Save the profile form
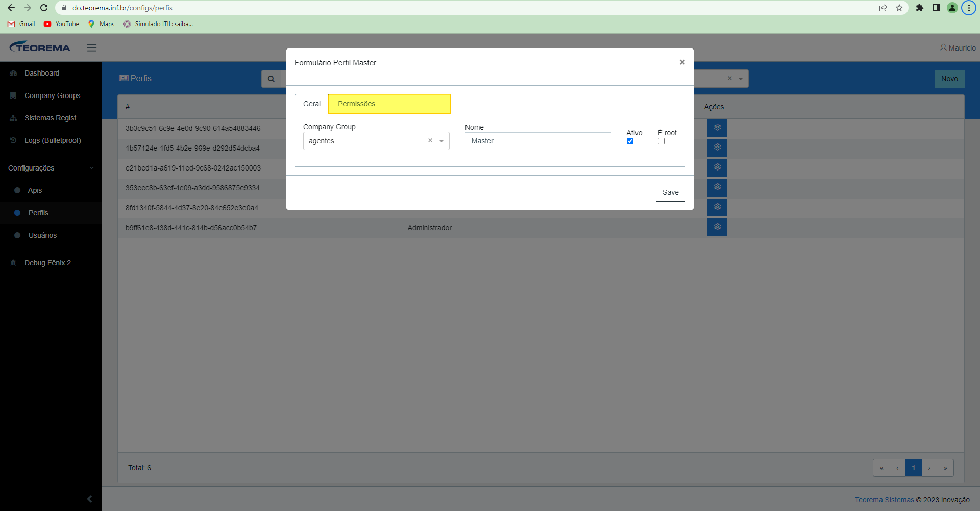The height and width of the screenshot is (511, 980). pos(670,192)
